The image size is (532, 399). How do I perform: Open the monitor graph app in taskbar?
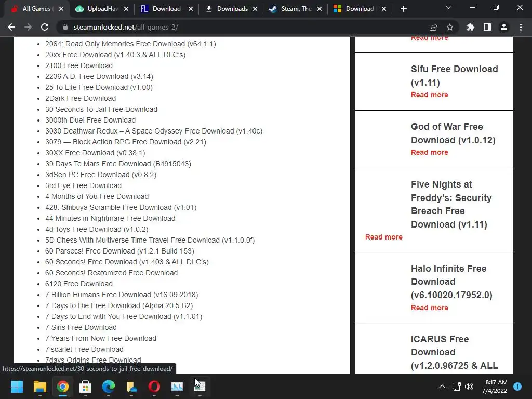177,387
